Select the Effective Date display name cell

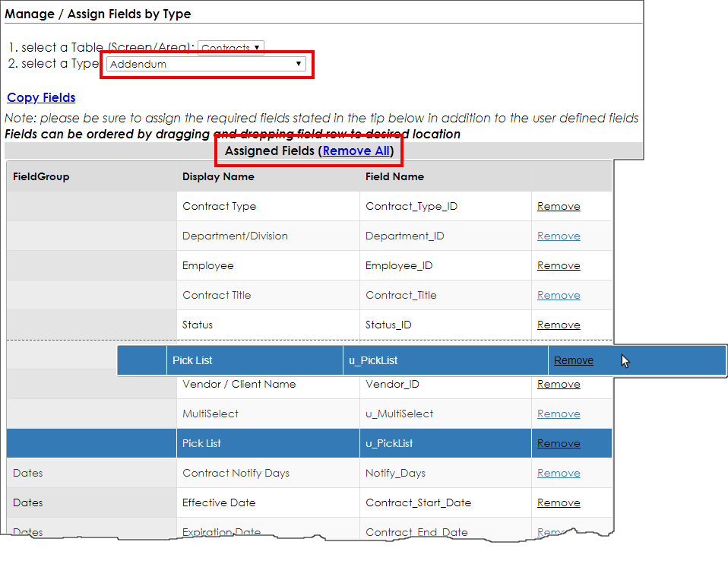click(x=268, y=503)
